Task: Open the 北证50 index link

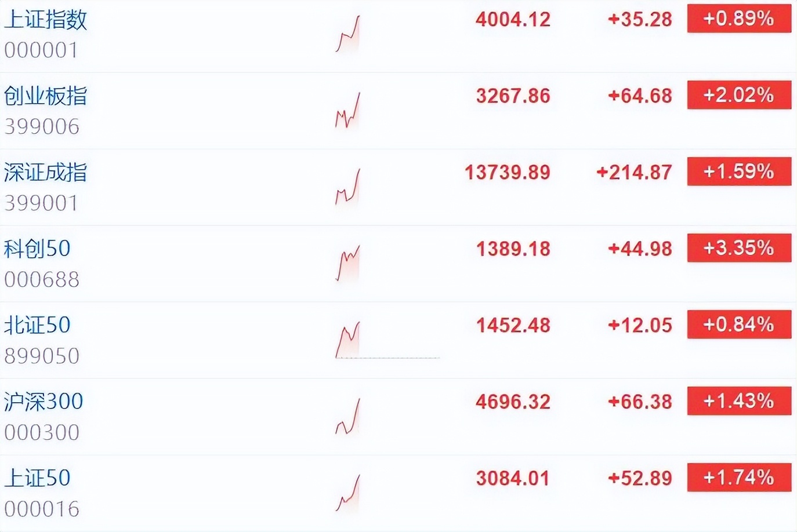Action: [37, 326]
